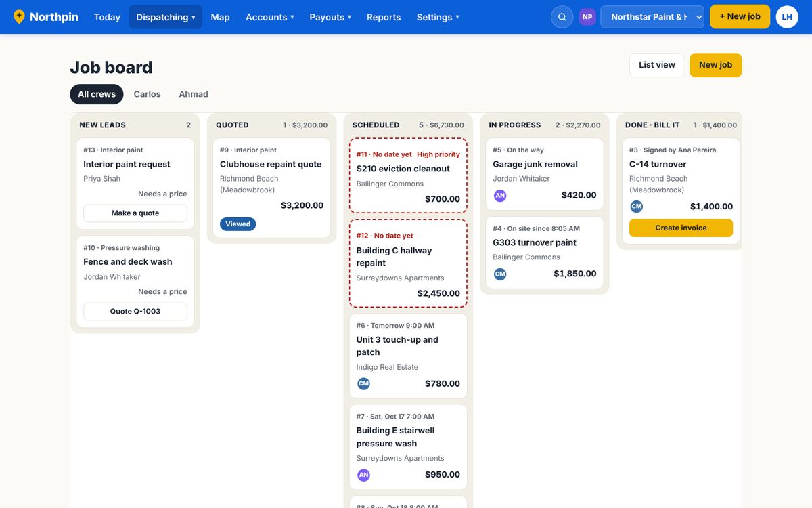The height and width of the screenshot is (508, 812).
Task: Open search with the magnifier icon
Action: point(562,17)
